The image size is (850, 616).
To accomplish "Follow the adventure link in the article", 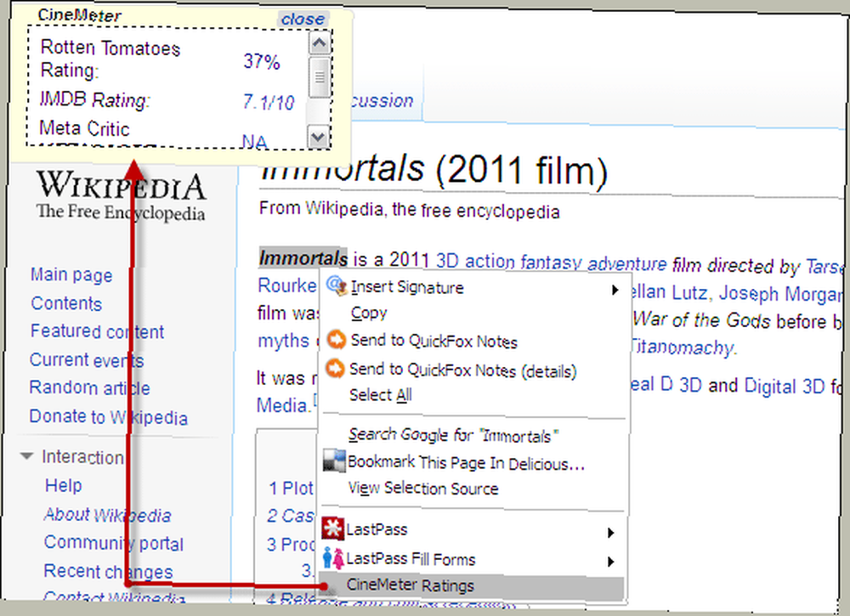I will click(627, 263).
